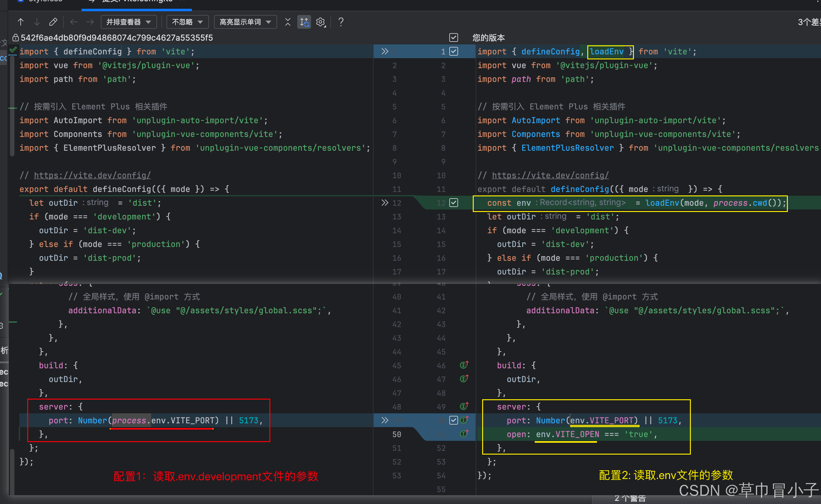Click the commit hash 542f6ae4db80 label
821x504 pixels.
(117, 38)
